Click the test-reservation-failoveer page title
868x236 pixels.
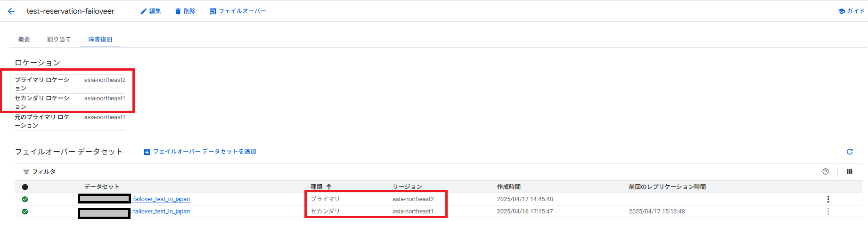[71, 11]
